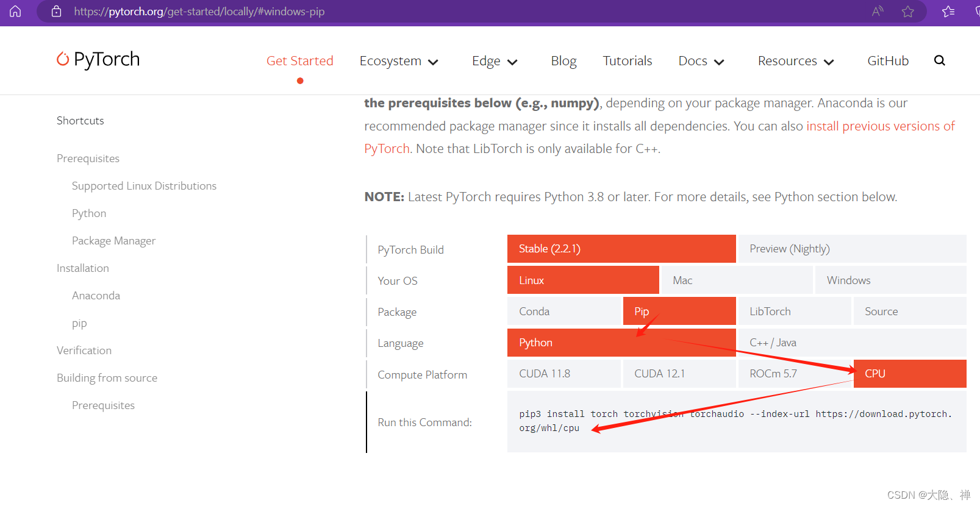The width and height of the screenshot is (980, 506).
Task: Expand the Edge dropdown menu
Action: 495,61
